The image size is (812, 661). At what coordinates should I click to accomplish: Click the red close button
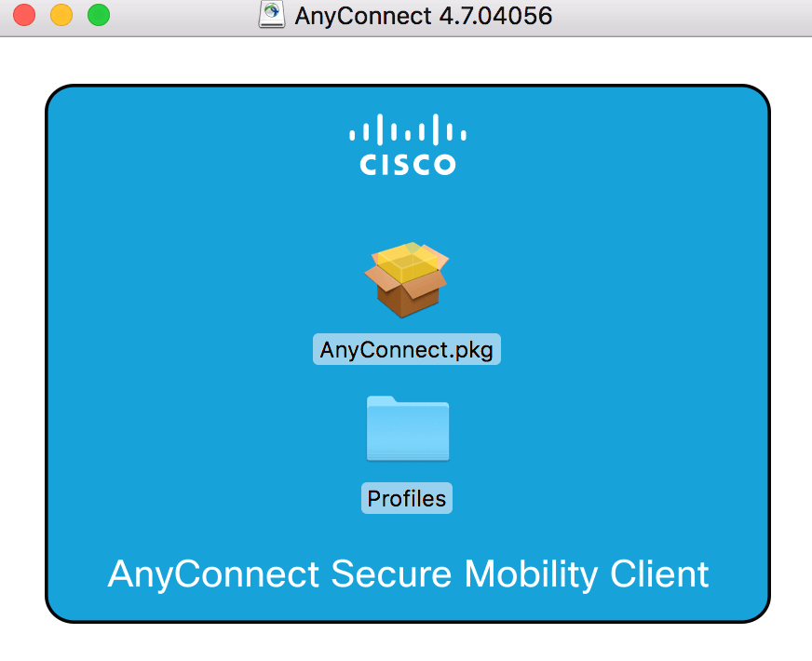(x=22, y=16)
